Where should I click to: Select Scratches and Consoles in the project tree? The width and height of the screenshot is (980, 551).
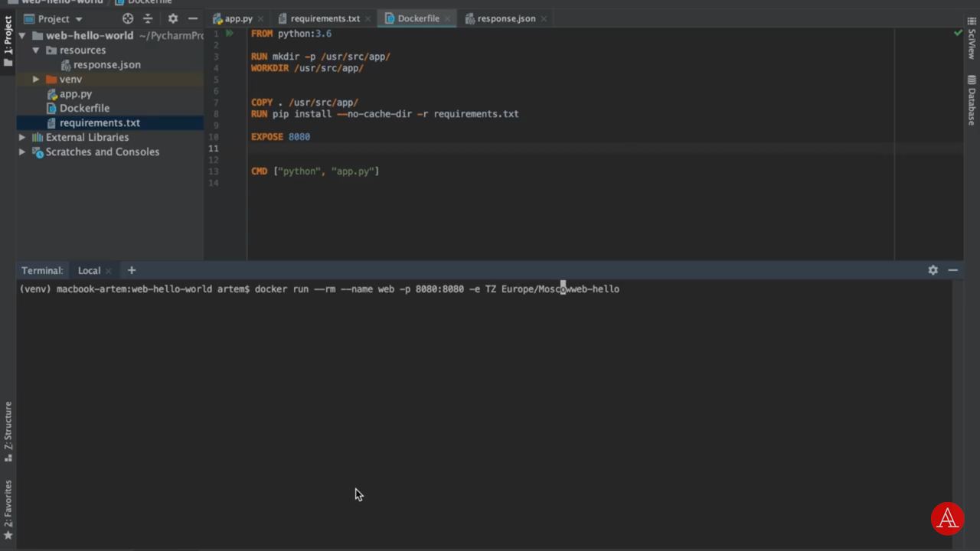(102, 152)
